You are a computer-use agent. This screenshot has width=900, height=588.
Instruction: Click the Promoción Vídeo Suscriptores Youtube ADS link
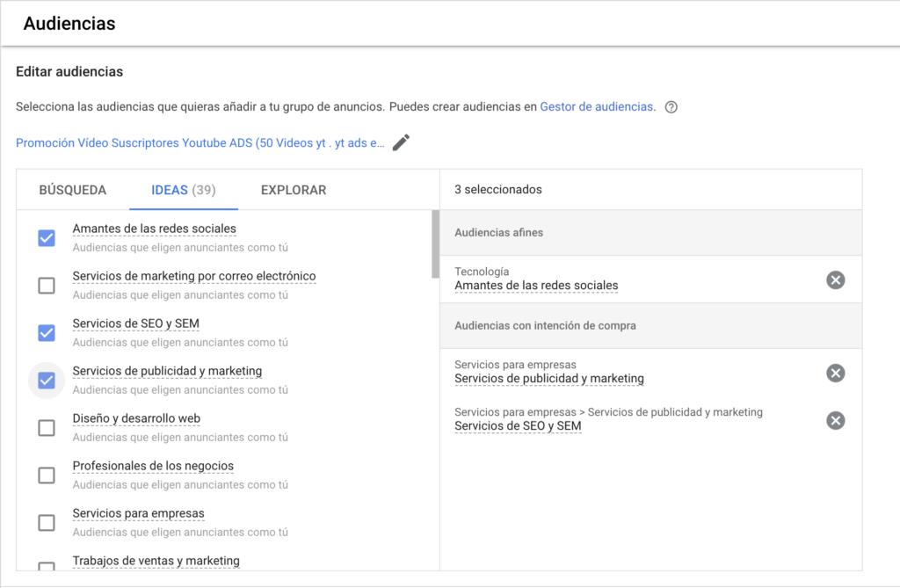coord(200,143)
